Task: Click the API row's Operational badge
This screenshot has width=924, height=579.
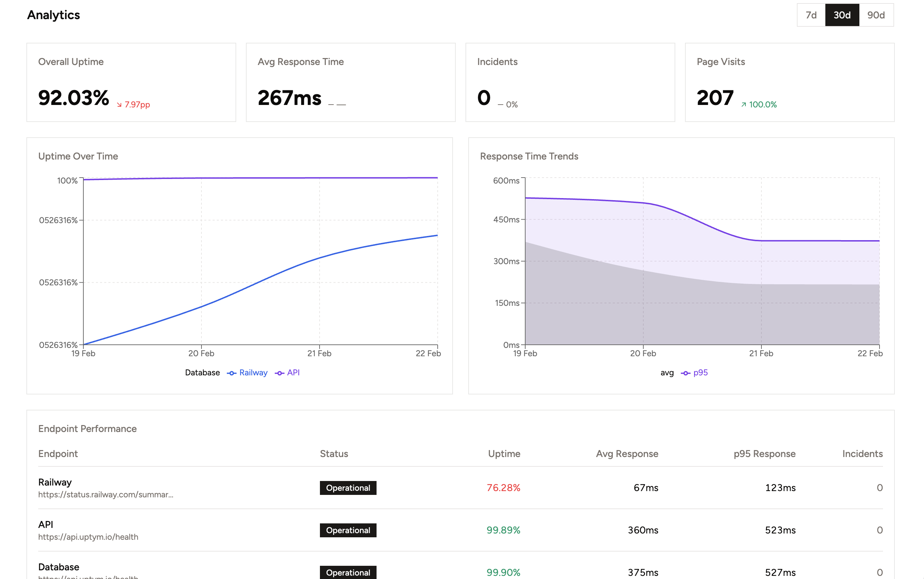Action: (348, 530)
